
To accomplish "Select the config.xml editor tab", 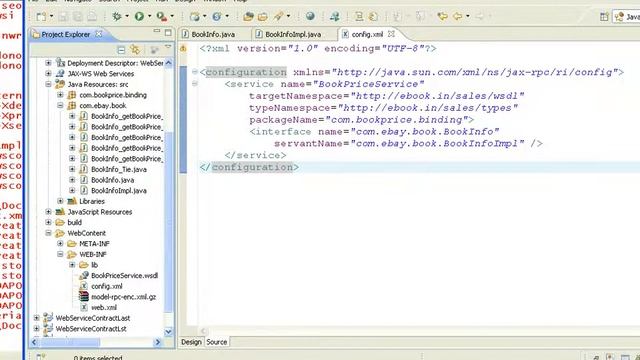I will (367, 35).
